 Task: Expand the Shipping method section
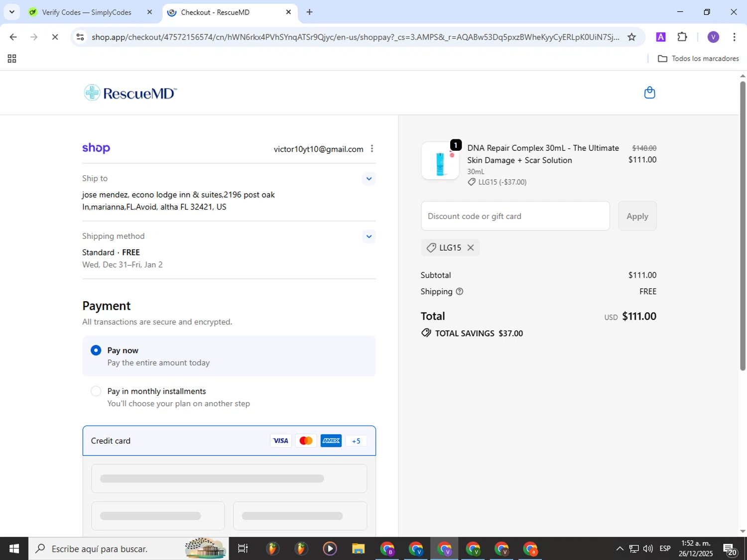click(369, 236)
